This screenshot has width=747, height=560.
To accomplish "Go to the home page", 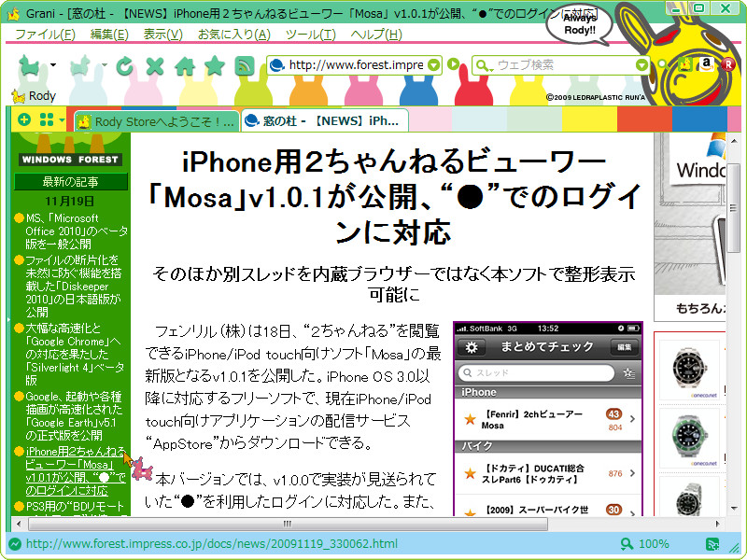I will coord(185,65).
